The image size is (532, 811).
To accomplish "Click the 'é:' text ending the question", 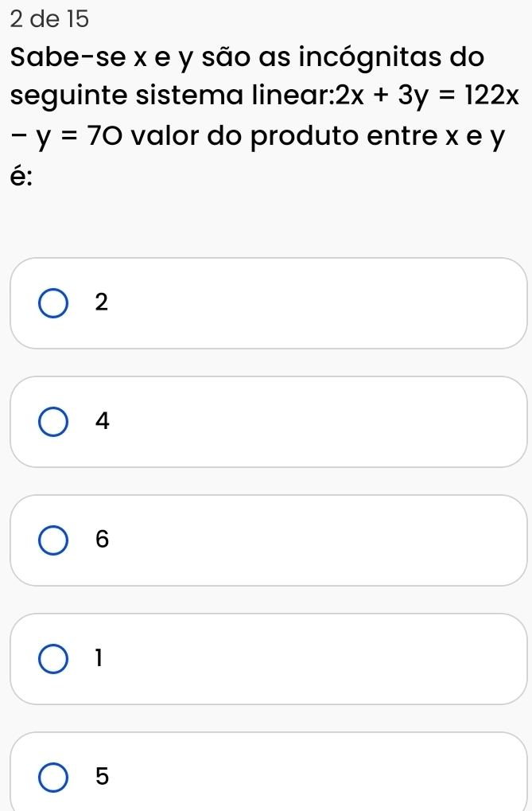I will [22, 176].
